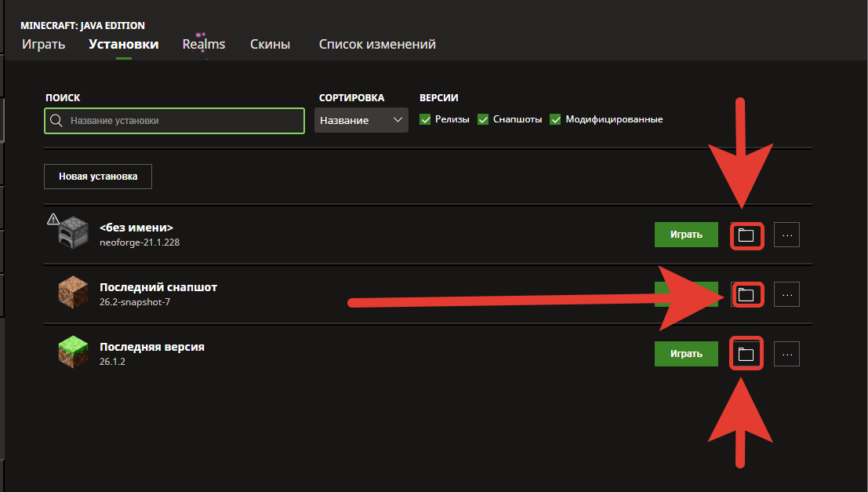Click the MINECRAFT: JAVA EDITION title
This screenshot has height=492, width=868.
(82, 25)
